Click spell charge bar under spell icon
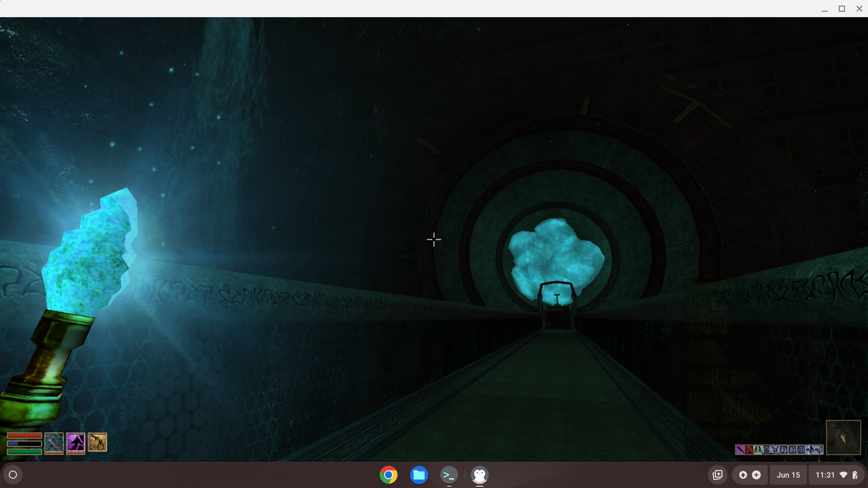Screen dimensions: 868x488 click(75, 453)
